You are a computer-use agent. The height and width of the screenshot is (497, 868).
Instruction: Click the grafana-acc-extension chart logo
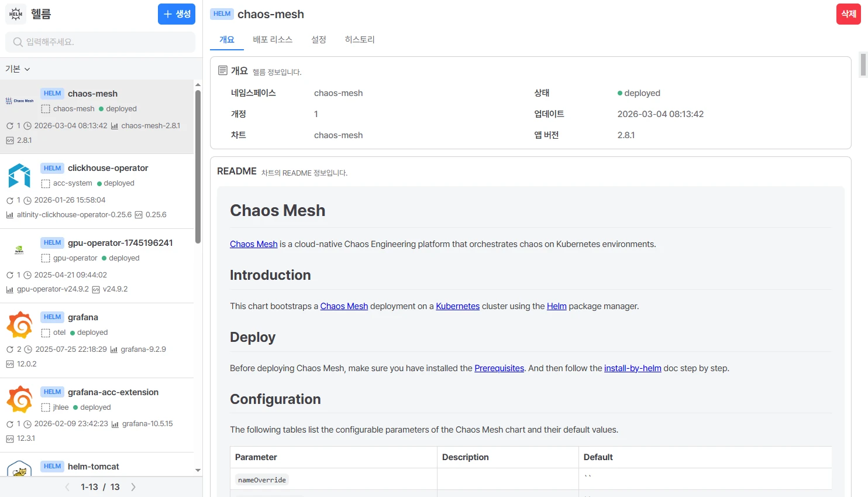click(19, 399)
